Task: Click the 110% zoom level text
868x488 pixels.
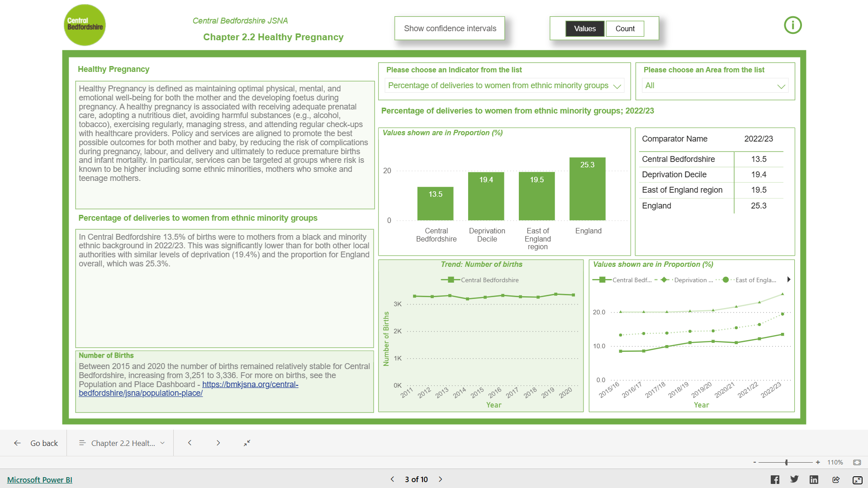Action: [835, 462]
